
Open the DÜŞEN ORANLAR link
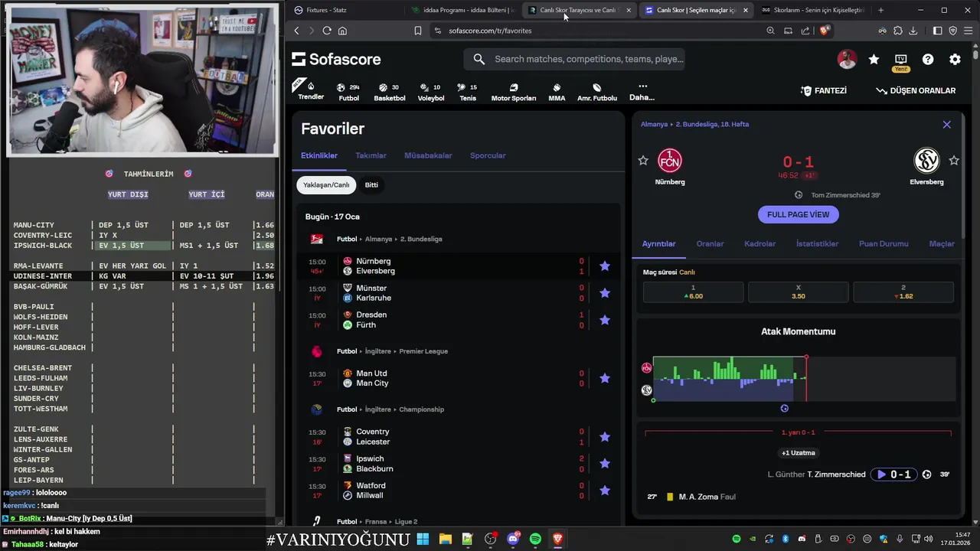(x=916, y=90)
